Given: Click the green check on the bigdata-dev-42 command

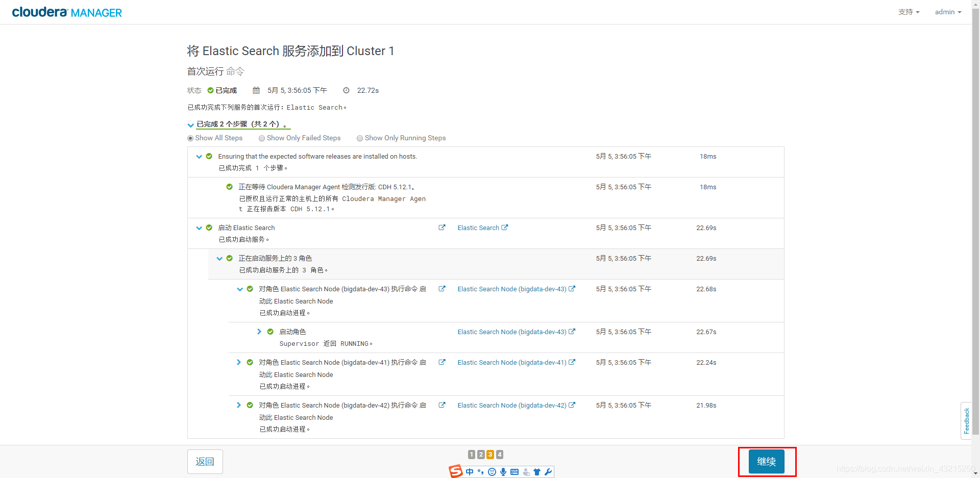Looking at the screenshot, I should coord(250,405).
